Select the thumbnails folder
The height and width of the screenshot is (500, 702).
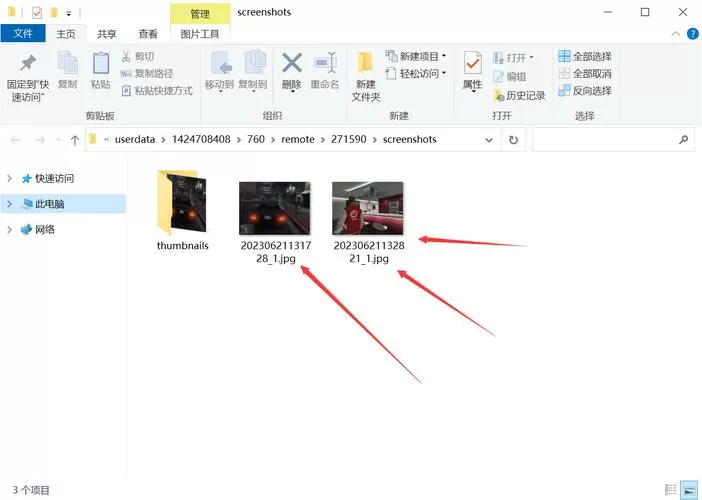point(183,210)
